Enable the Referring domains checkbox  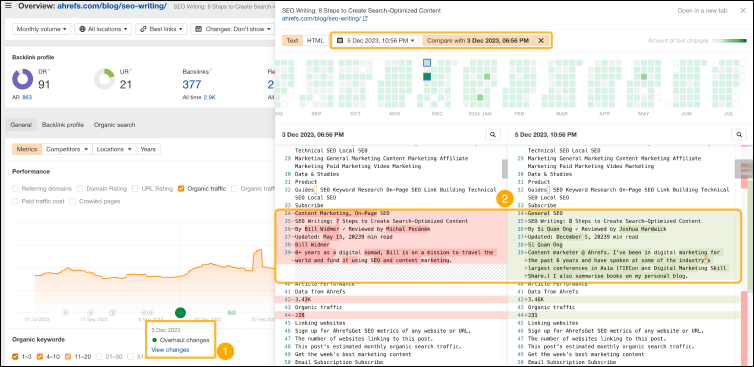tap(15, 189)
